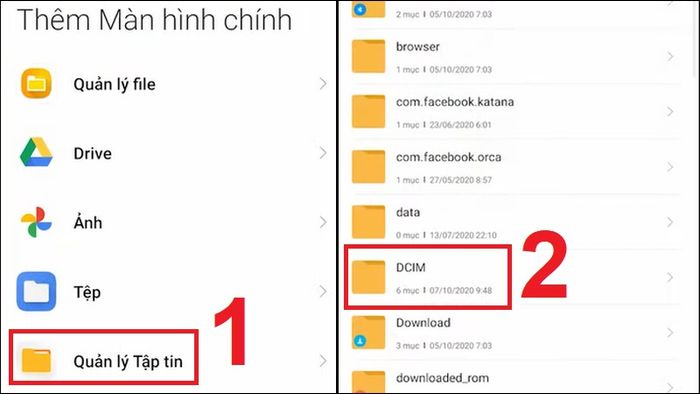This screenshot has width=700, height=394.
Task: Click the scrollbar on the file list
Action: point(695,38)
